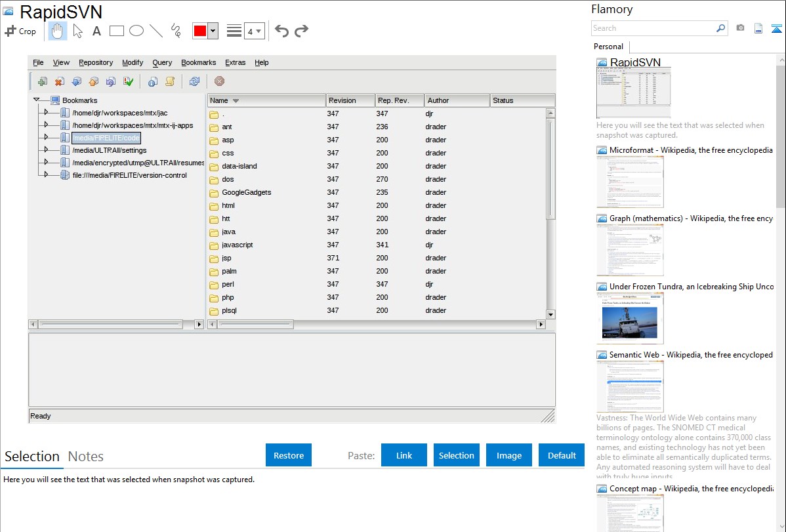Click the Paste Image button
The image size is (786, 532).
pos(508,455)
